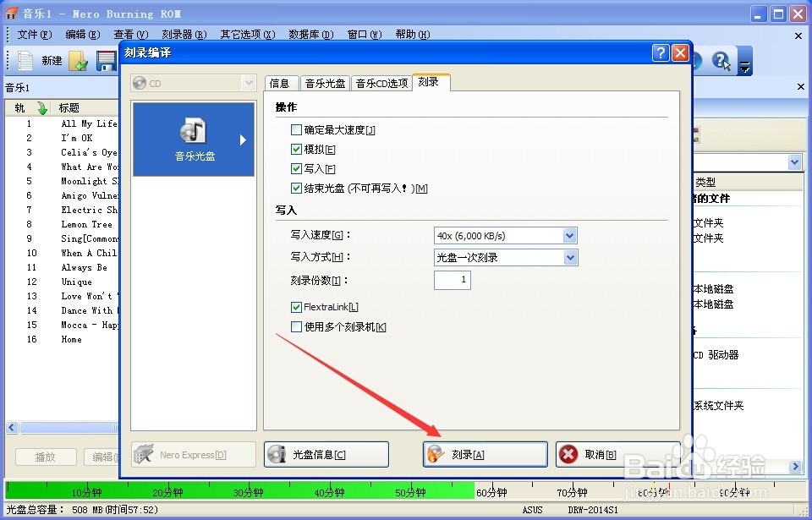This screenshot has height=520, width=812.
Task: Enable 确定最大速度 checkbox
Action: point(296,129)
